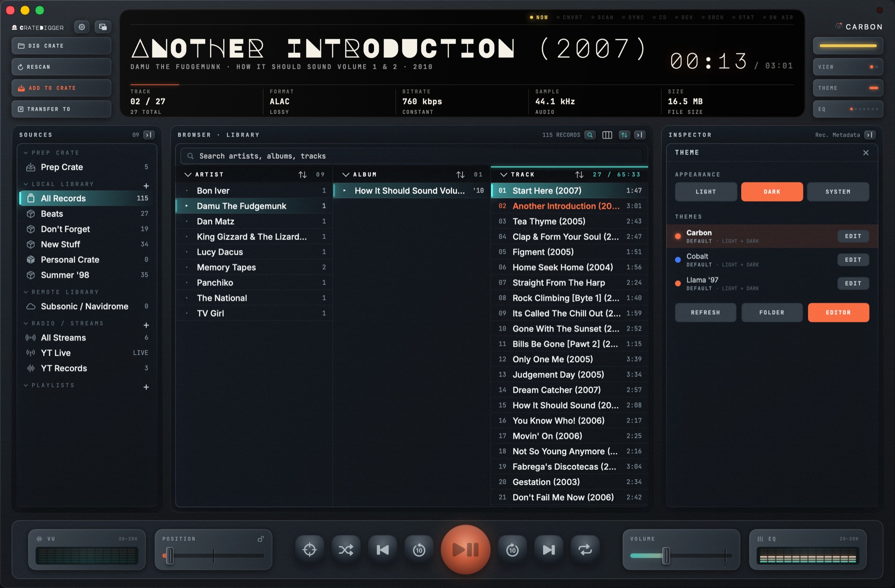Collapse Local Library section
Screen dimensions: 895x588
(26, 184)
